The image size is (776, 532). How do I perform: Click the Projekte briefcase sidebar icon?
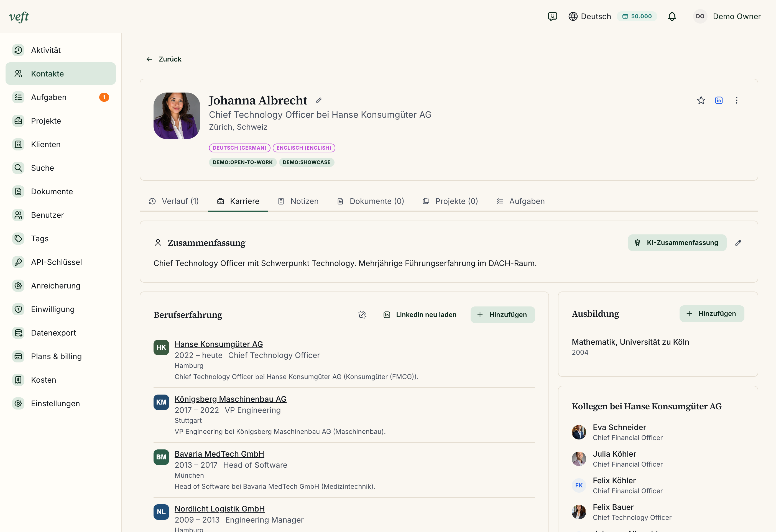(x=18, y=121)
